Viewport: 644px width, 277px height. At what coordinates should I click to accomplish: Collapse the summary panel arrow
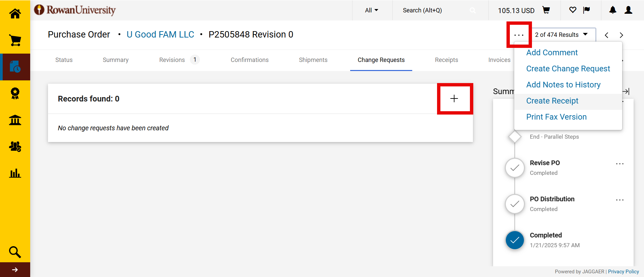coord(626,91)
